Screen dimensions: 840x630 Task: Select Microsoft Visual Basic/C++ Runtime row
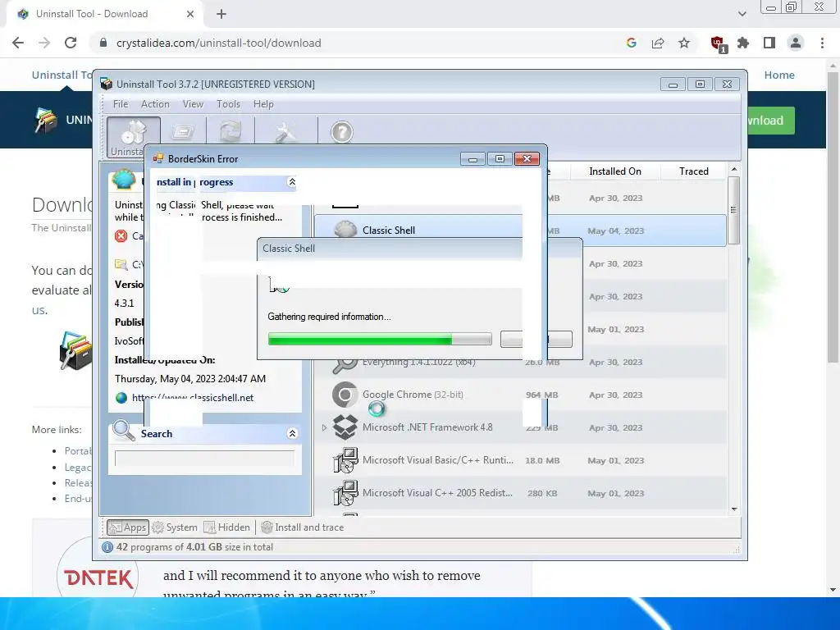click(519, 460)
